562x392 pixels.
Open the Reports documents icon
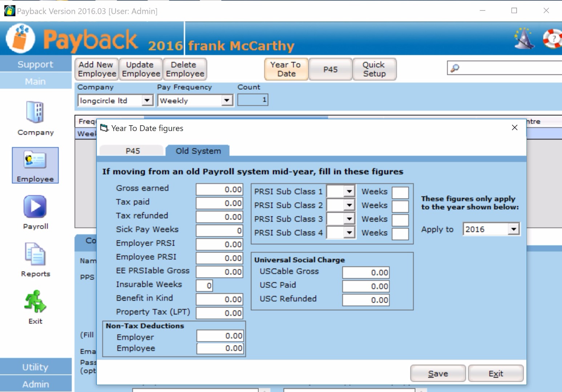pos(35,254)
